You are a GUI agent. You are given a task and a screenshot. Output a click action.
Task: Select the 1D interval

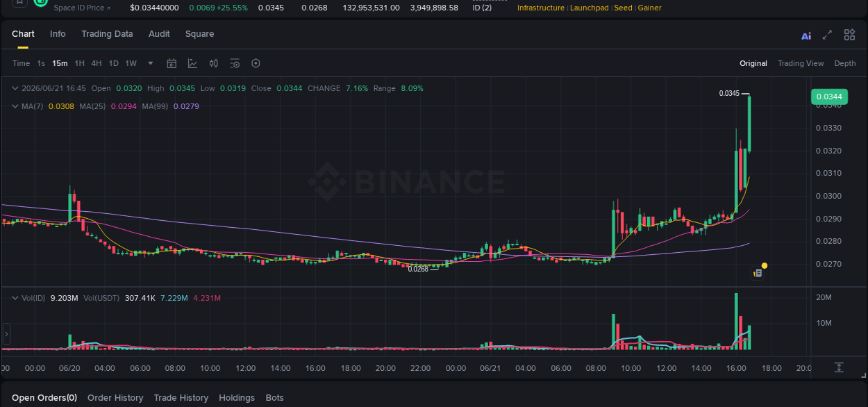(113, 63)
